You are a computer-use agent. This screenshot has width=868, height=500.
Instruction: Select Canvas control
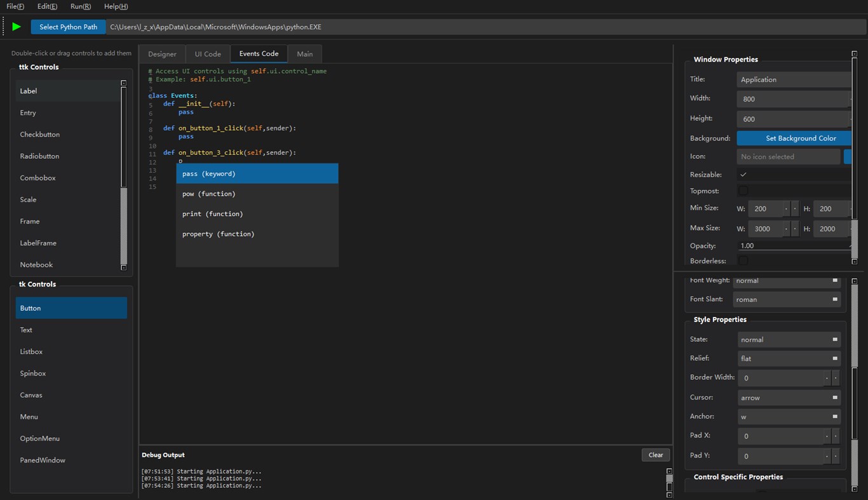pyautogui.click(x=71, y=395)
